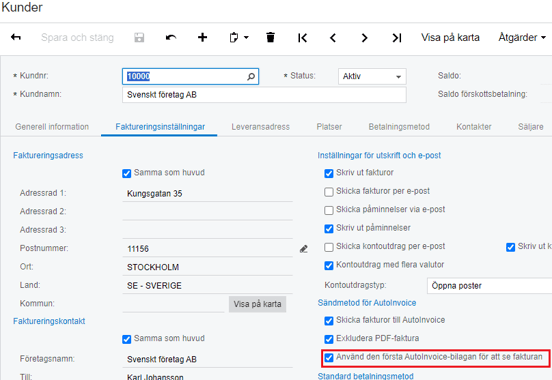Uncheck Skriv ut påminnelser
552x380 pixels.
coord(329,229)
